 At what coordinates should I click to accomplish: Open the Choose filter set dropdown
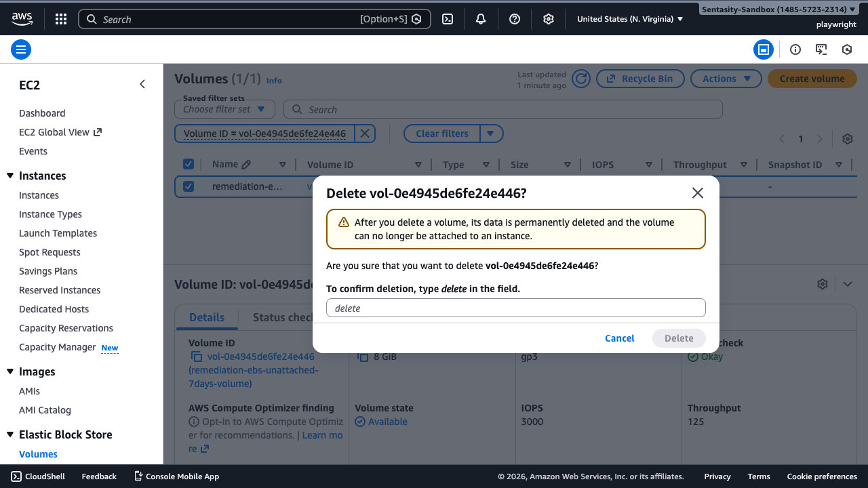(x=224, y=108)
